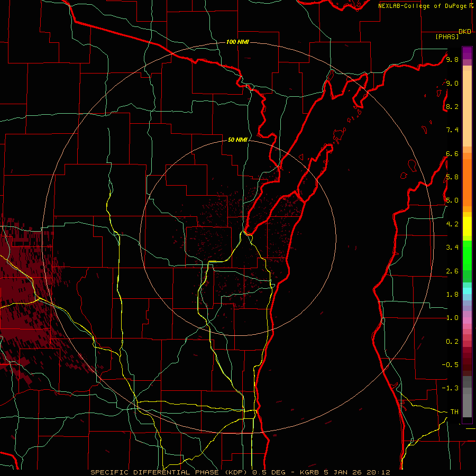Click the -0.5 value on the color scale
The height and width of the screenshot is (476, 476).
(x=450, y=365)
